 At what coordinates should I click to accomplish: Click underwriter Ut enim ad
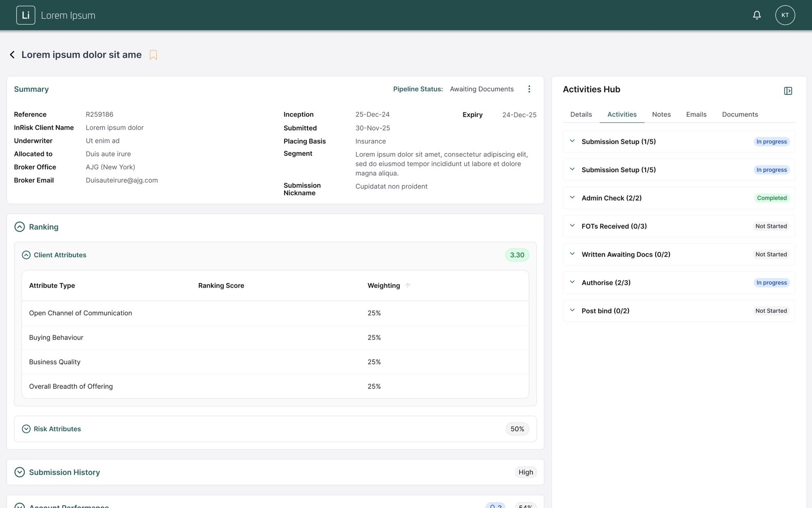103,141
